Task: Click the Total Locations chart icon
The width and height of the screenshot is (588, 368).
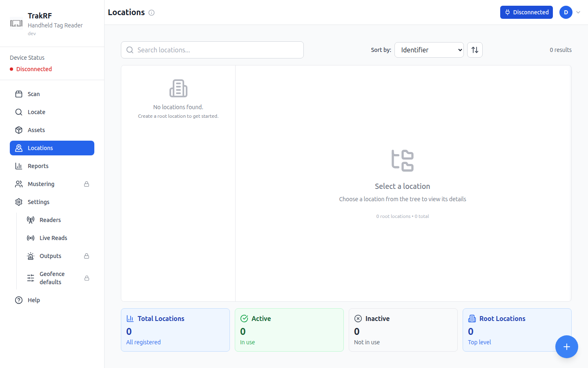Action: 130,319
